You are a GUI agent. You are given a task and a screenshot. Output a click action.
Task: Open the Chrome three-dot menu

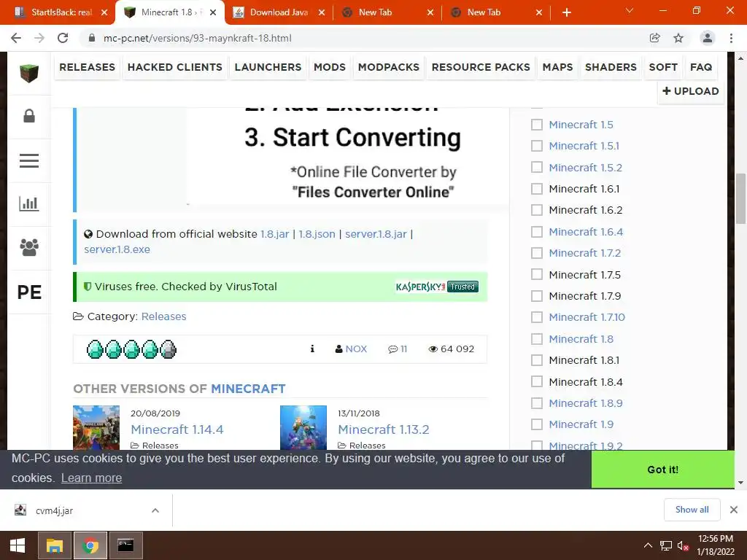tap(731, 38)
